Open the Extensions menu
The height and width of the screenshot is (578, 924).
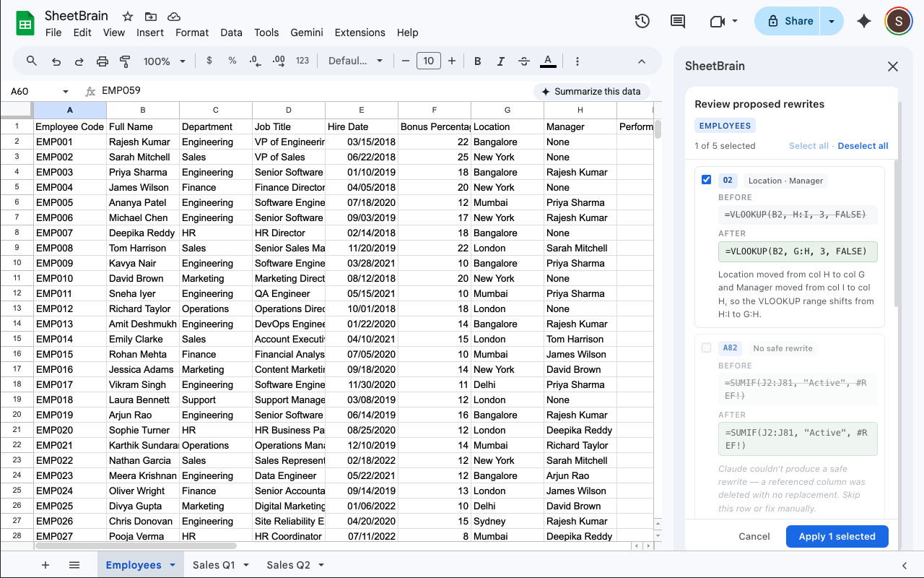359,33
